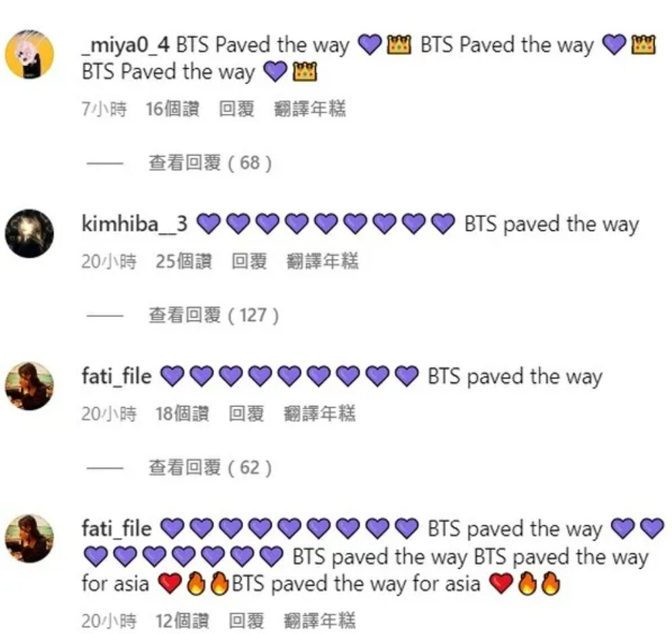Open _miya0_4 profile avatar
The width and height of the screenshot is (672, 634).
click(29, 54)
